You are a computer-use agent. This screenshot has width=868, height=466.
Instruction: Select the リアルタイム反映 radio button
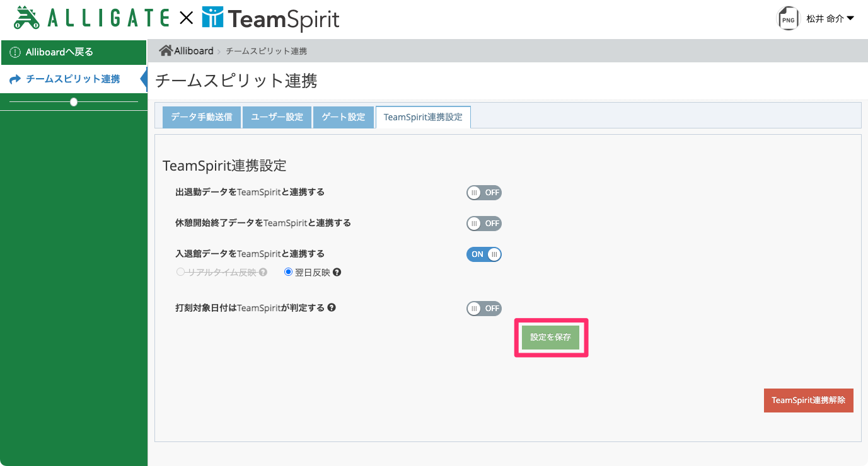(x=180, y=273)
